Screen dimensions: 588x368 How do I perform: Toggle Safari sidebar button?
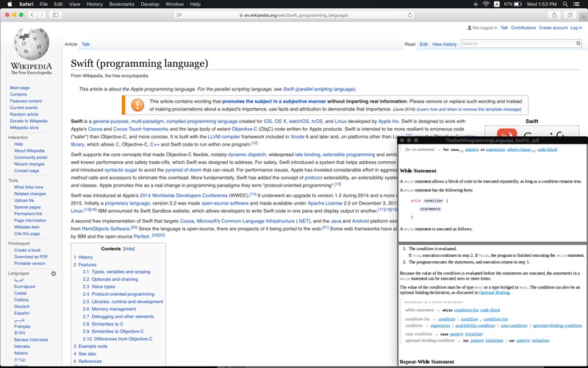[56, 15]
